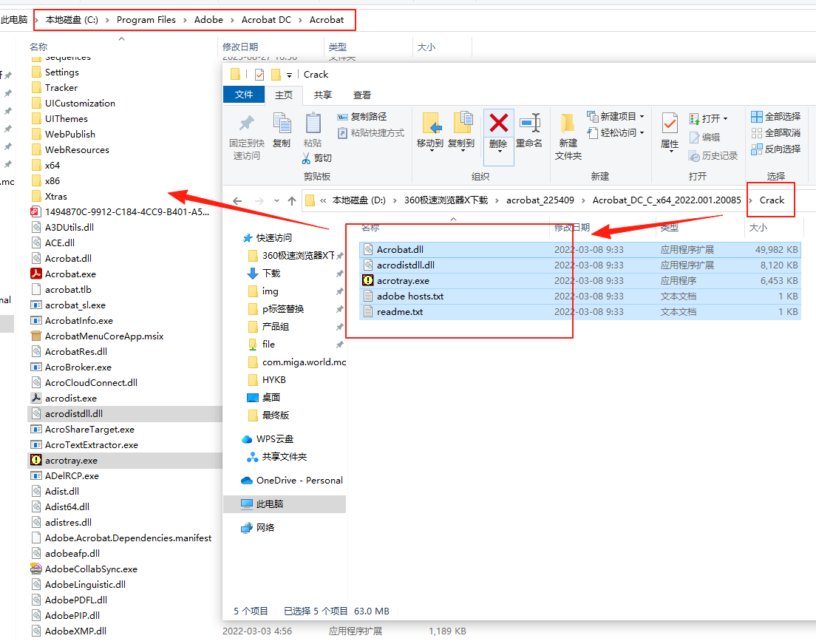Open the Copy to (复制到) ribbon command
816x644 pixels.
(462, 131)
